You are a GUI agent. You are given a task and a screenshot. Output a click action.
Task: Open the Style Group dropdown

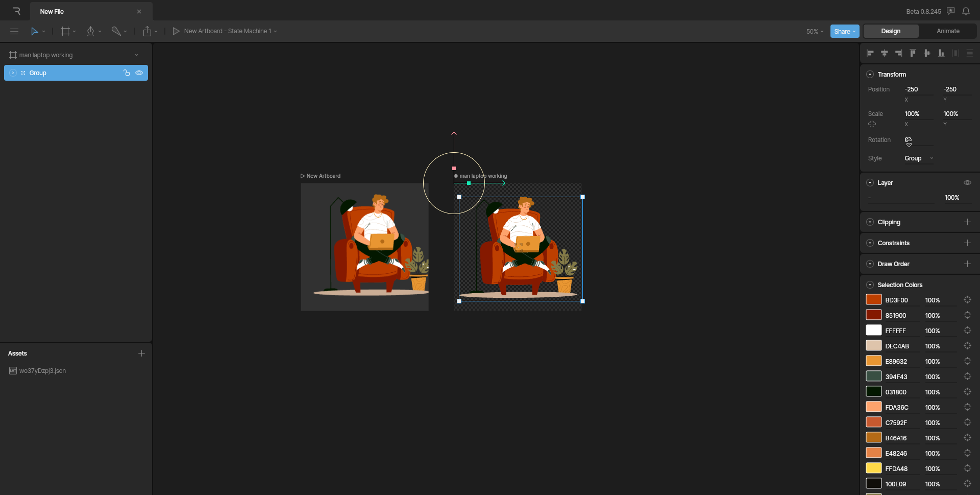click(x=918, y=158)
